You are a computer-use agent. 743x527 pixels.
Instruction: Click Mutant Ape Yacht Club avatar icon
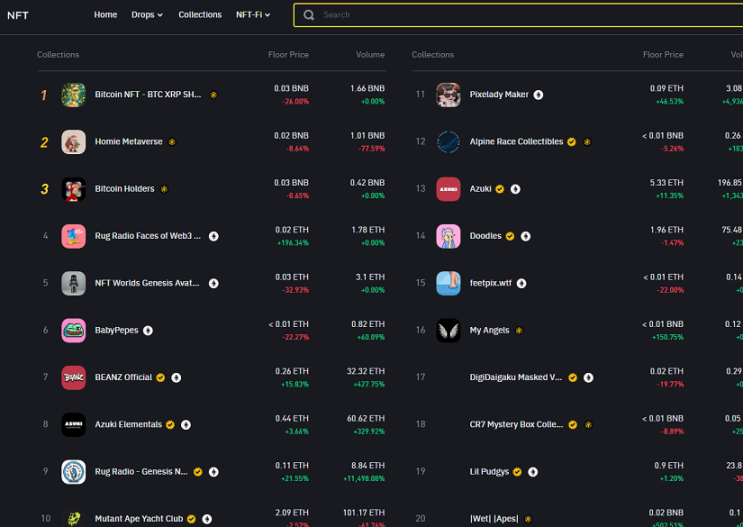[73, 518]
